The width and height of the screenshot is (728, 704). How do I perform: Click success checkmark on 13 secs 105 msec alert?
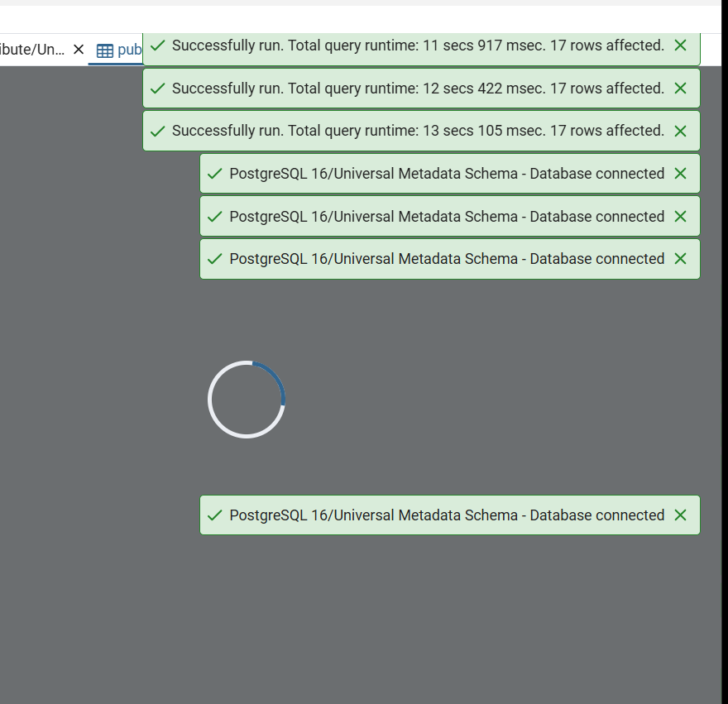(158, 131)
